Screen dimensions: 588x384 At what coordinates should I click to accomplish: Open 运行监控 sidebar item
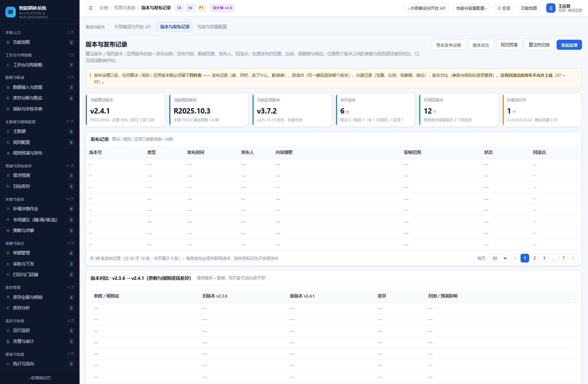(40, 331)
